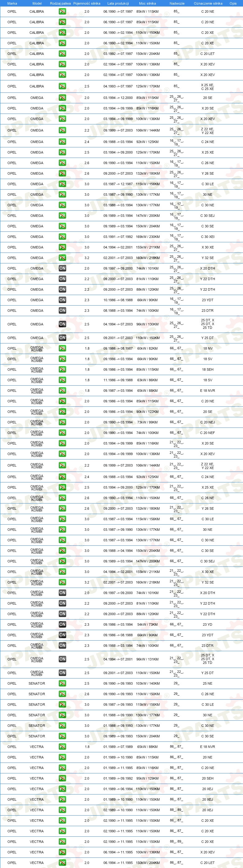Select the '54kW / 73KM' power cell
The image size is (243, 868).
pyautogui.click(x=148, y=624)
